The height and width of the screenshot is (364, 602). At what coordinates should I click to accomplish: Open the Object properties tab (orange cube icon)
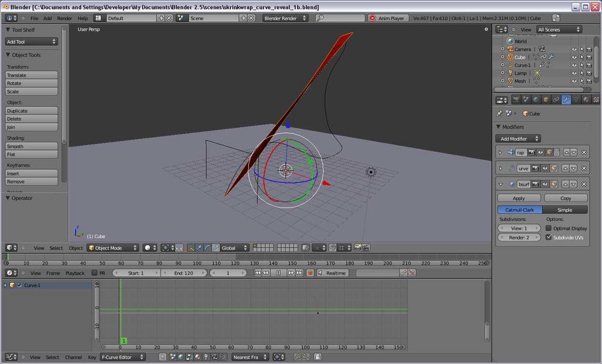(546, 100)
